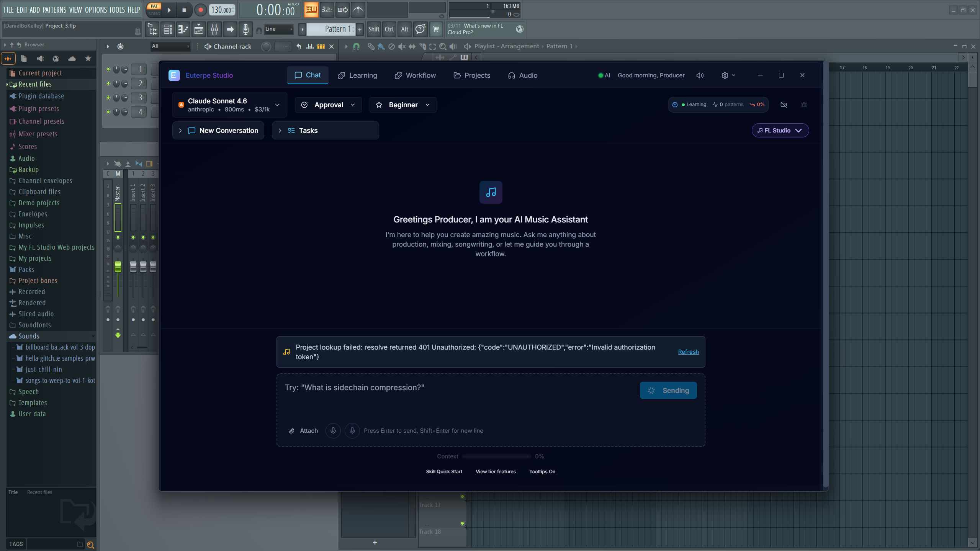
Task: Open Pattern 1 selector
Action: (331, 29)
